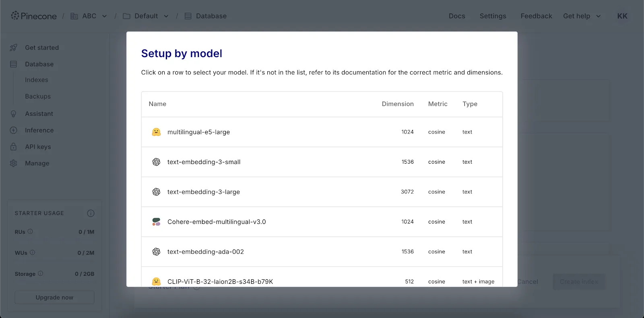
Task: Expand the Get help menu
Action: [582, 16]
